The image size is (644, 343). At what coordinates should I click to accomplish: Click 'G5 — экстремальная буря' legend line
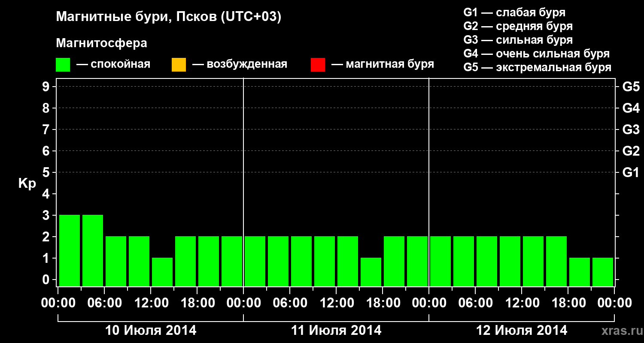538,67
